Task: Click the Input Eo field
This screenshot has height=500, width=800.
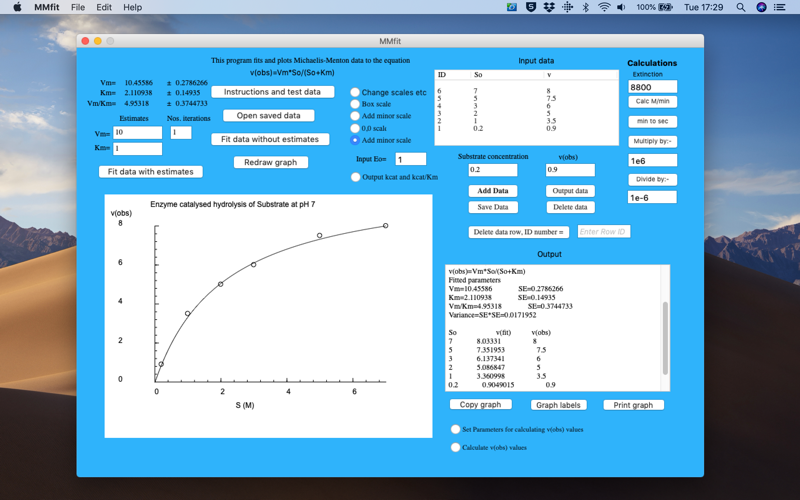Action: (411, 159)
